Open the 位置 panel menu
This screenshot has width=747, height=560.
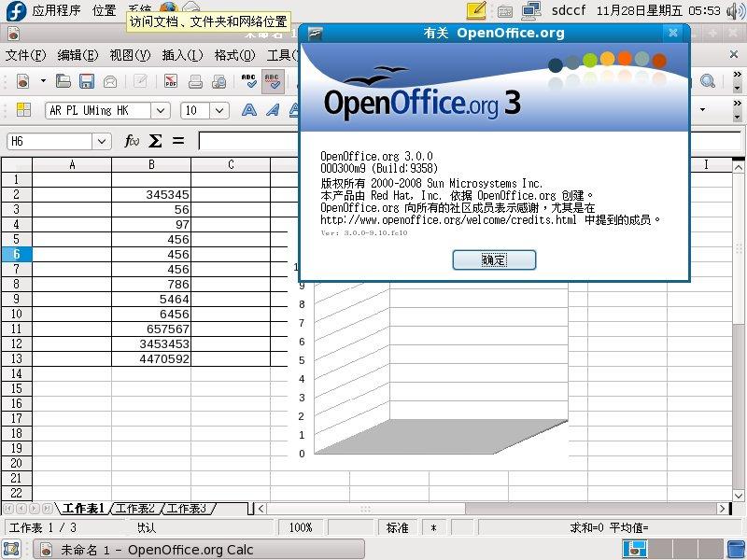105,10
